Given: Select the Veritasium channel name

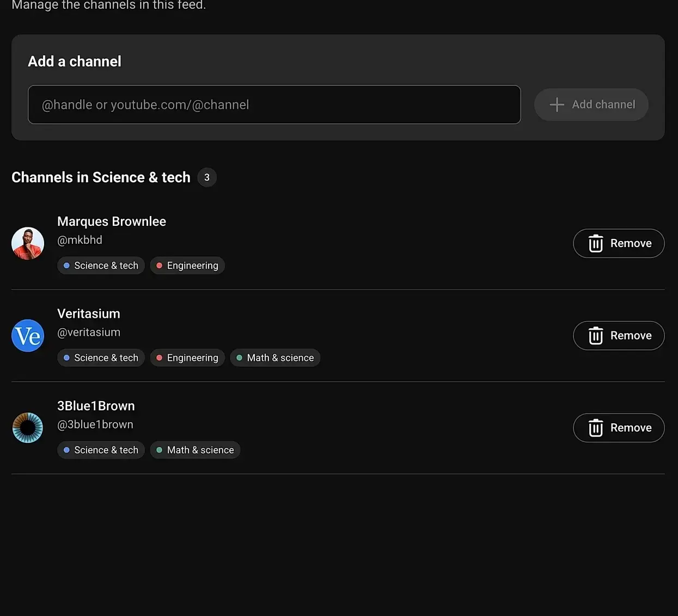Looking at the screenshot, I should pyautogui.click(x=89, y=314).
